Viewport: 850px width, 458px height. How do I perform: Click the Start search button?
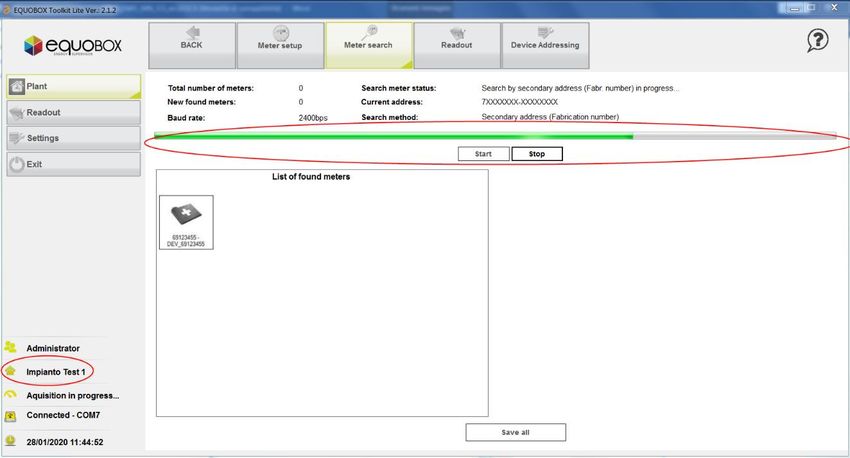coord(484,154)
